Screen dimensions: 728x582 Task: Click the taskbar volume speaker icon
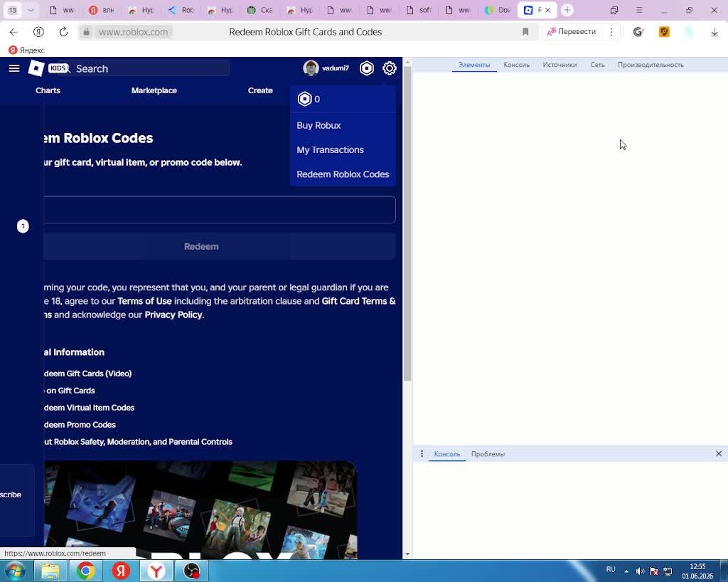tap(640, 571)
